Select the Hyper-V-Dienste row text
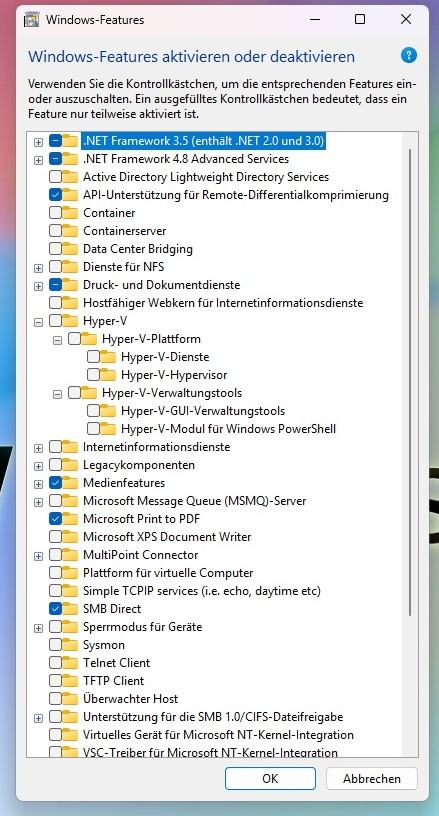The width and height of the screenshot is (439, 816). click(x=165, y=357)
